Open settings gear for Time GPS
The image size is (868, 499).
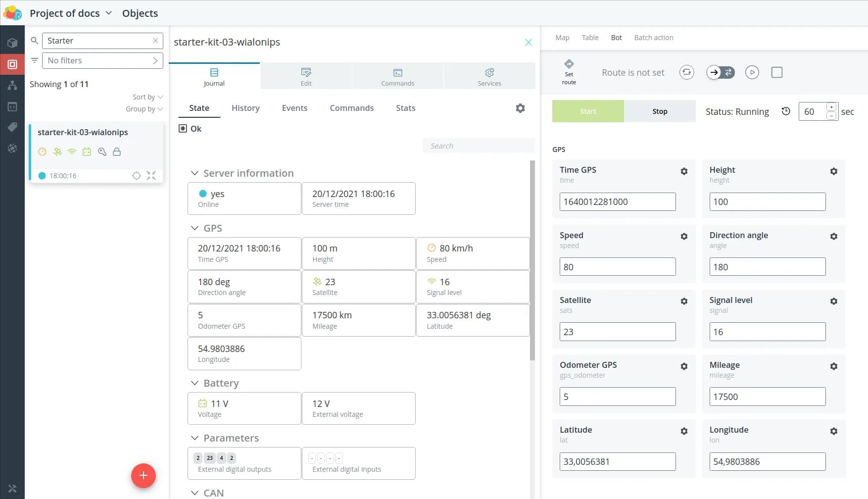[684, 171]
